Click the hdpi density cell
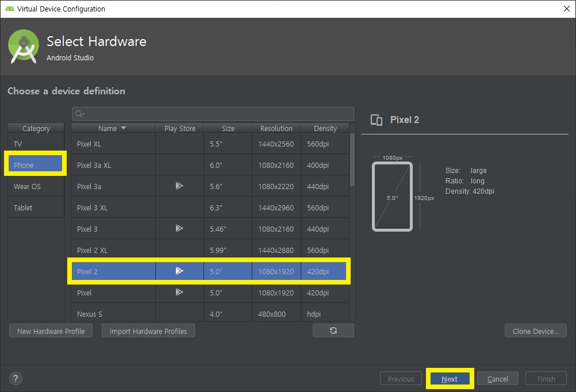This screenshot has width=576, height=392. click(325, 313)
